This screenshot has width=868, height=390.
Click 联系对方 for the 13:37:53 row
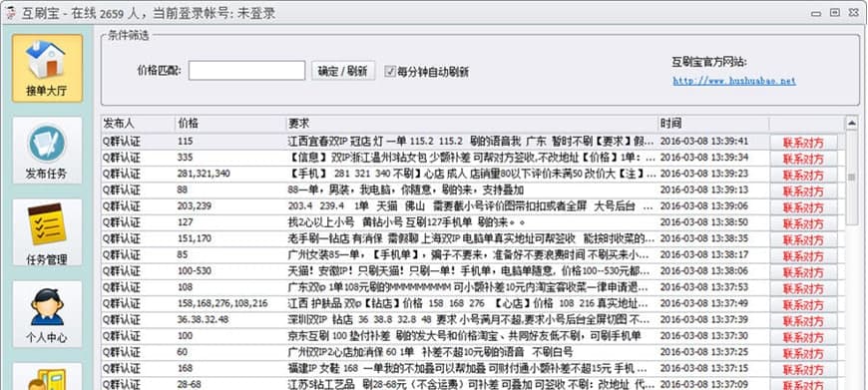803,289
